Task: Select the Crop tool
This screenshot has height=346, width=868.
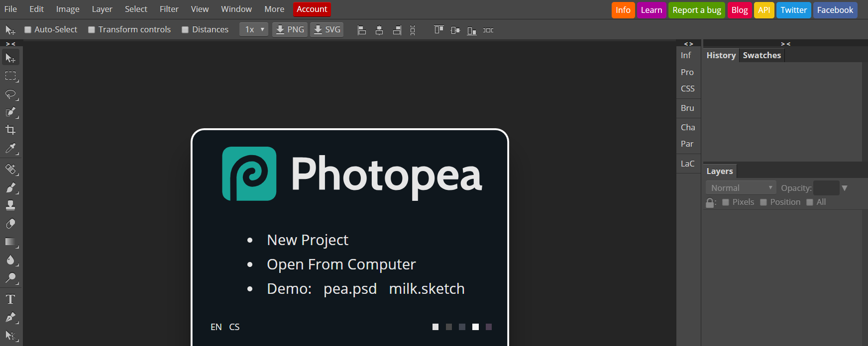Action: click(10, 130)
